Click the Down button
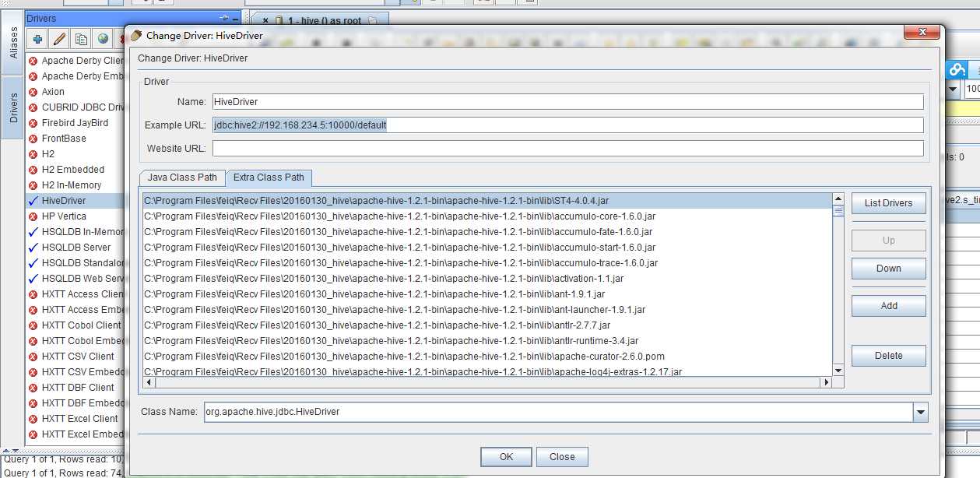Viewport: 980px width, 478px height. point(888,269)
